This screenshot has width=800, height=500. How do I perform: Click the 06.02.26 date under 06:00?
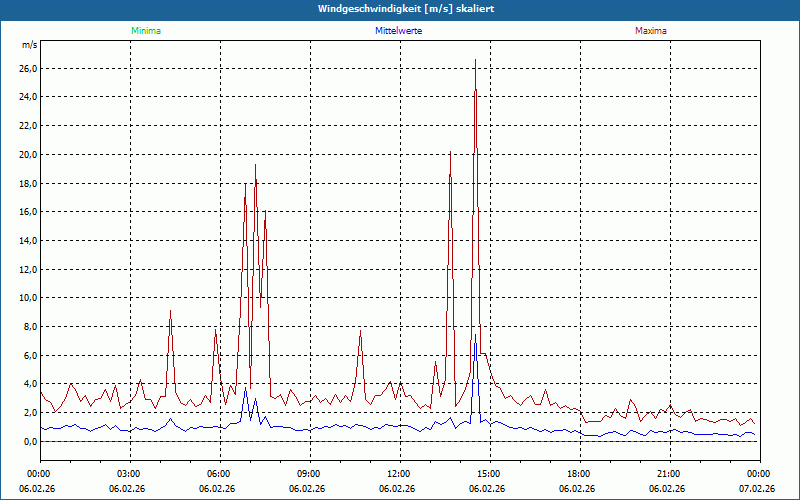217,489
